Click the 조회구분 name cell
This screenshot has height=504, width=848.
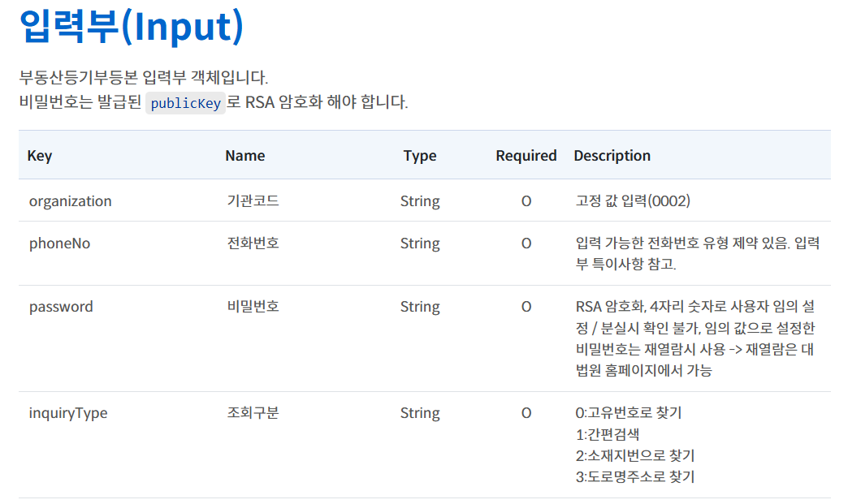[x=253, y=413]
